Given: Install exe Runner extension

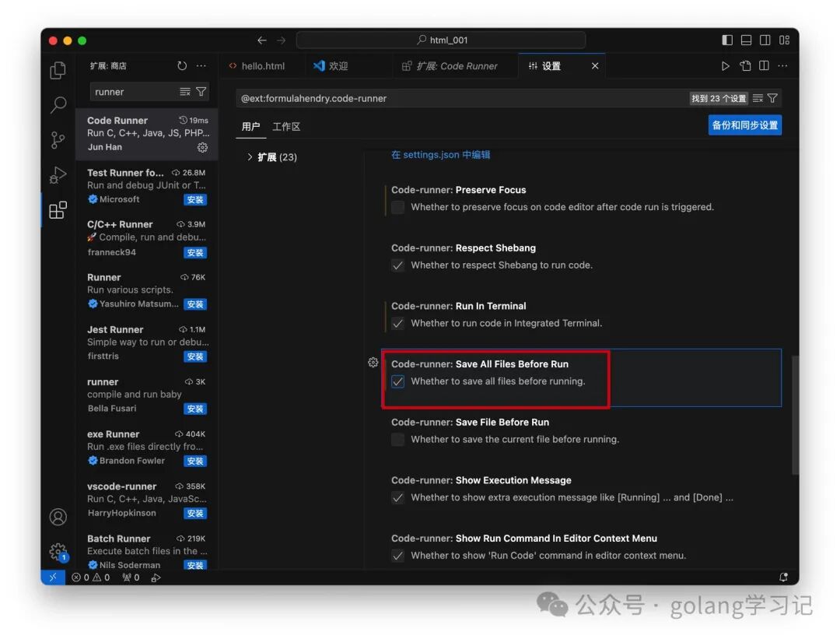Looking at the screenshot, I should pos(195,461).
